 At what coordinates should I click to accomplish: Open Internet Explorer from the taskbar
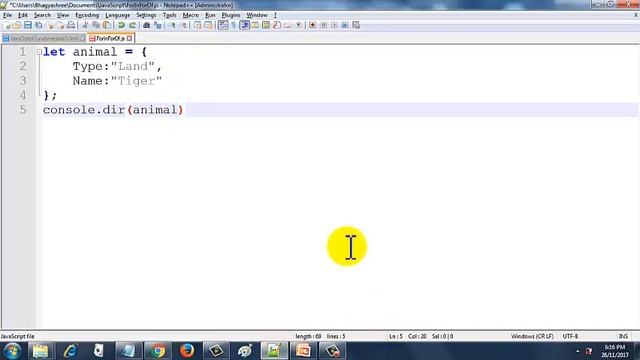[x=70, y=351]
